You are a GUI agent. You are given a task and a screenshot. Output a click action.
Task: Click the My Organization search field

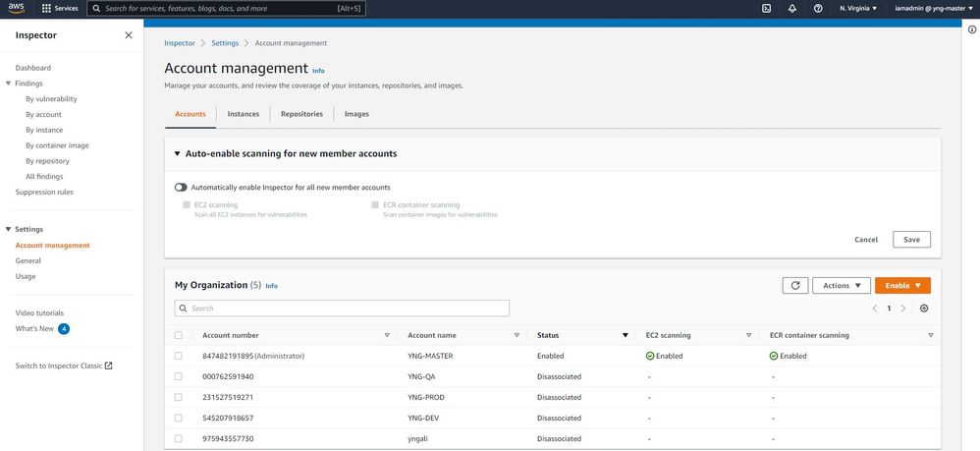click(342, 309)
